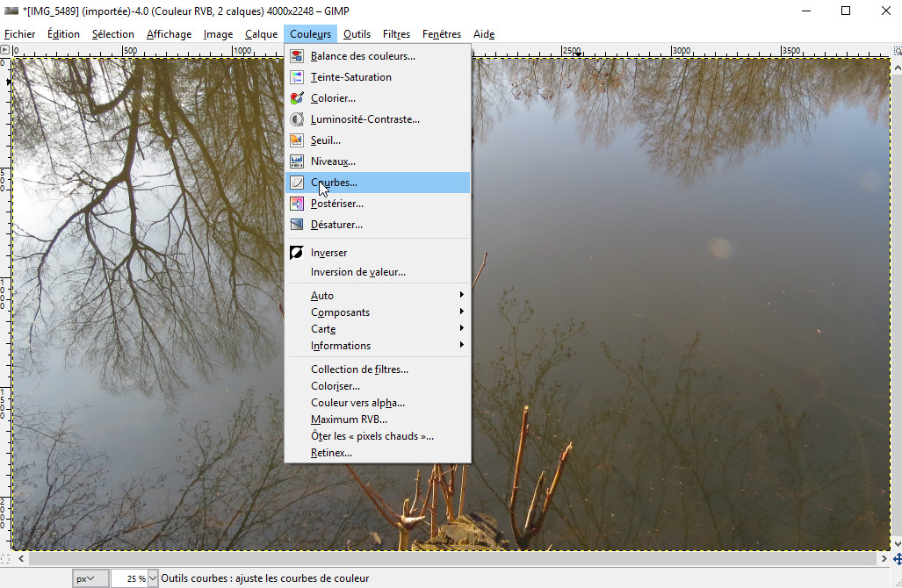
Task: Open the Fichier menu
Action: pos(19,34)
